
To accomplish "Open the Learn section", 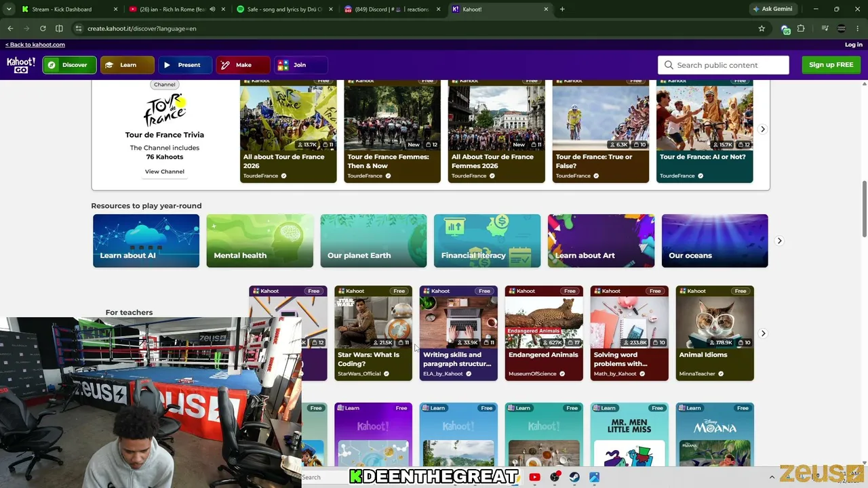I will click(x=127, y=65).
